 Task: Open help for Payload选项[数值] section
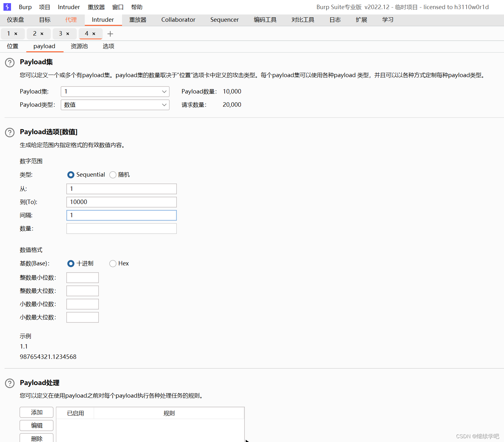click(10, 133)
